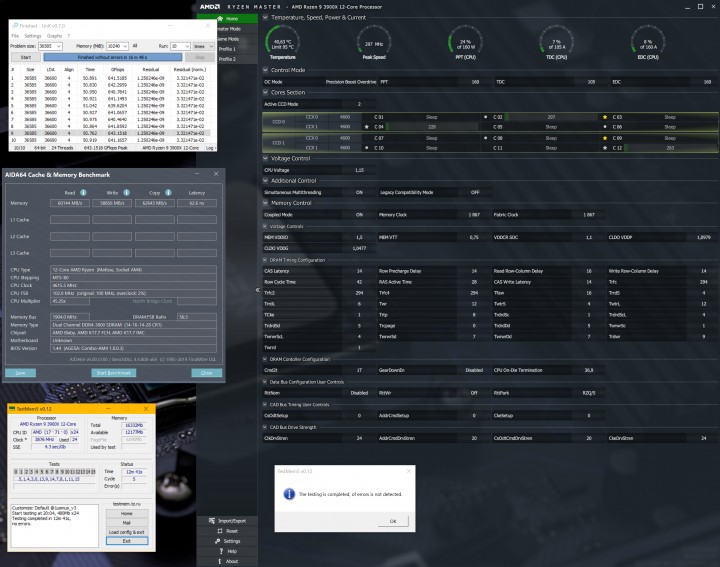Open the About info icon in Ryzen Master
The height and width of the screenshot is (567, 720).
point(219,561)
